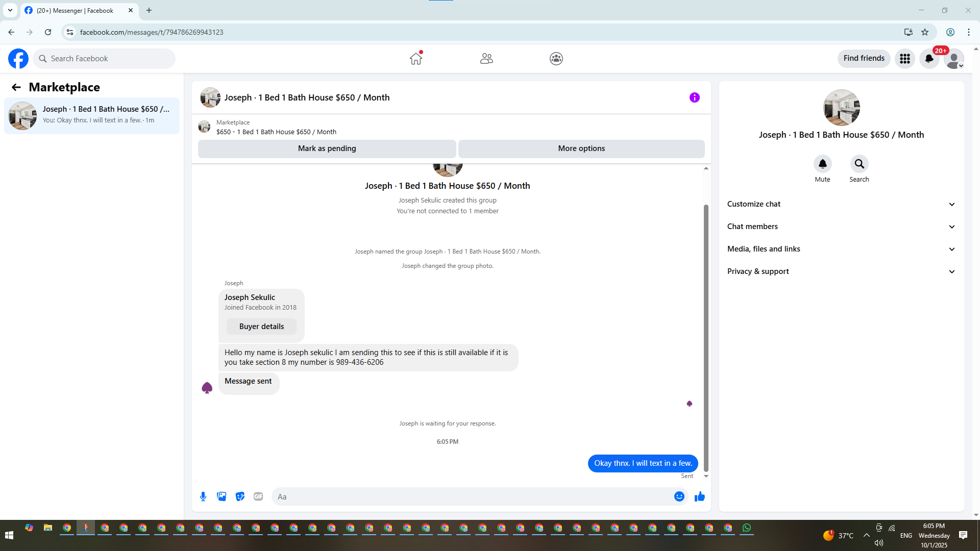The width and height of the screenshot is (980, 551).
Task: Click the Search Facebook field
Action: (x=104, y=59)
